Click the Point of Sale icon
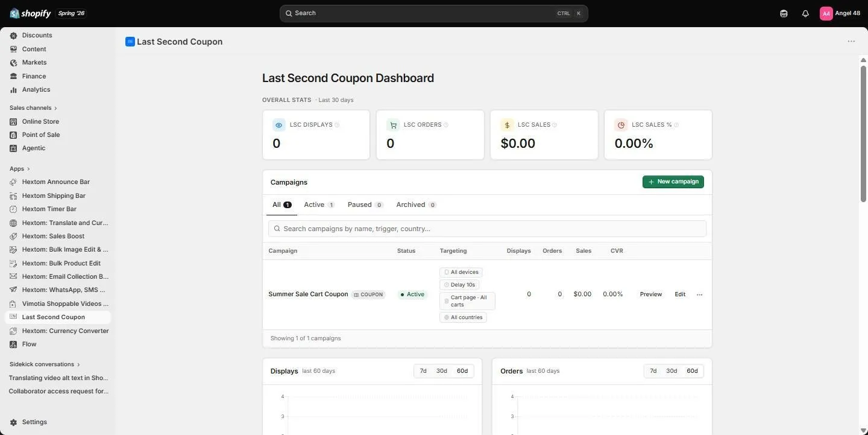The image size is (868, 435). [13, 135]
